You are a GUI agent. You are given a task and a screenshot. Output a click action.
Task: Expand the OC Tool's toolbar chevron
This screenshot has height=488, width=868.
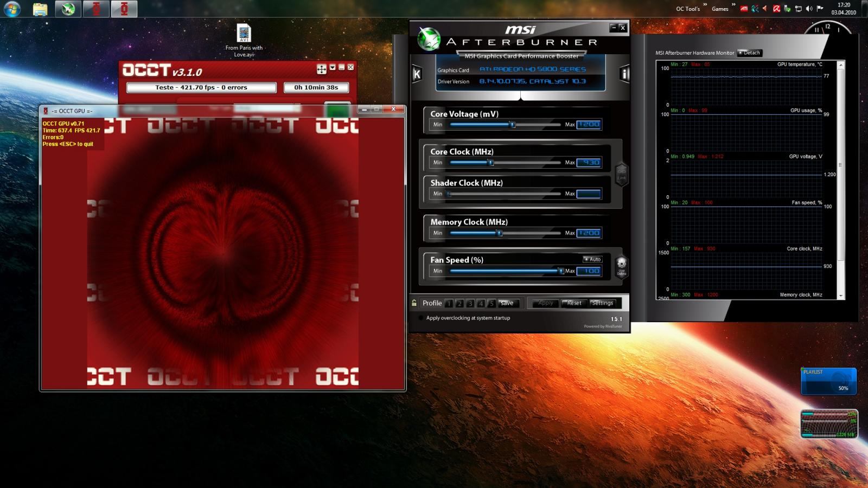click(705, 5)
